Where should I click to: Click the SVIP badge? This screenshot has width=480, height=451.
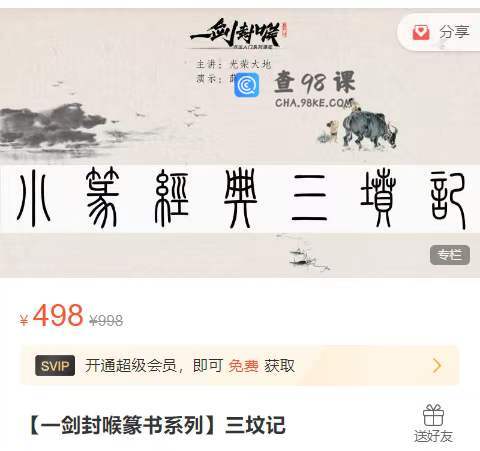(x=55, y=366)
